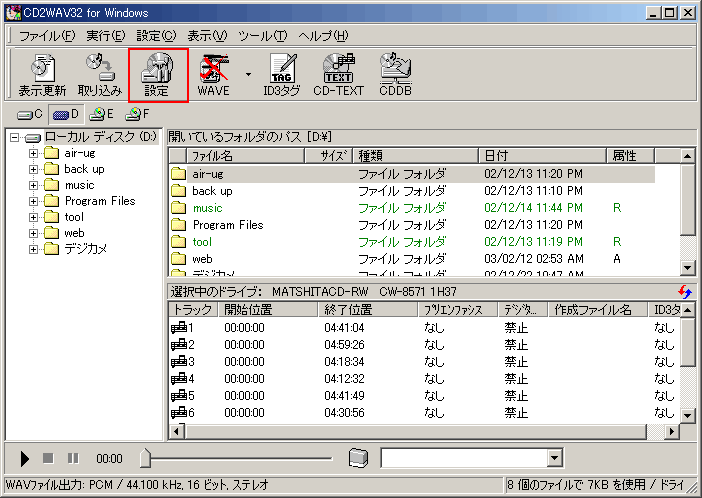Click the 取り込み import toolbar icon

click(99, 74)
